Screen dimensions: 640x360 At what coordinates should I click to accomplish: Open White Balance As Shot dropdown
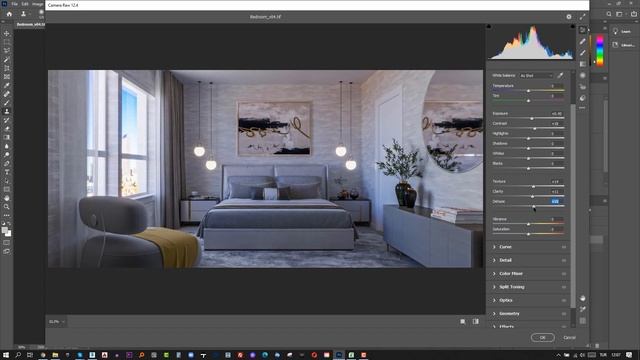[536, 76]
